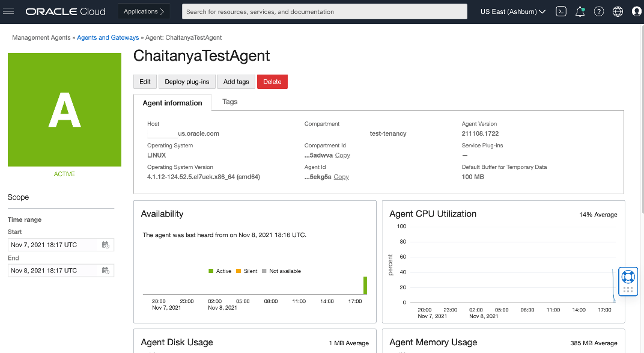
Task: Switch to the Agent information tab
Action: point(172,103)
